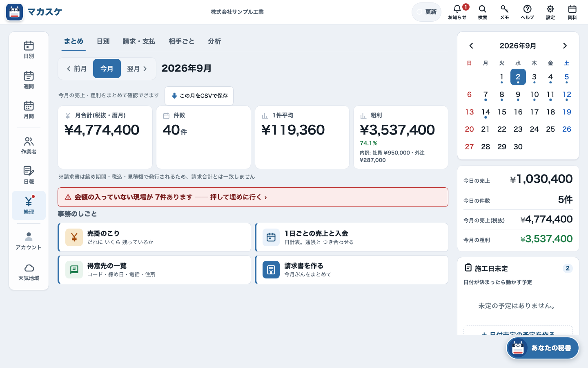Open the お知らせ notifications bell
Screen dimensions: 588x368
457,12
